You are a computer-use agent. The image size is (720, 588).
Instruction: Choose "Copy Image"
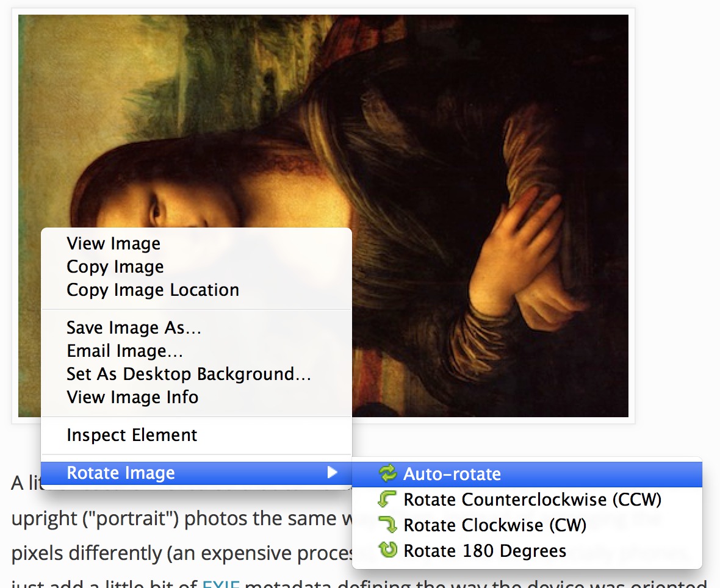tap(115, 267)
